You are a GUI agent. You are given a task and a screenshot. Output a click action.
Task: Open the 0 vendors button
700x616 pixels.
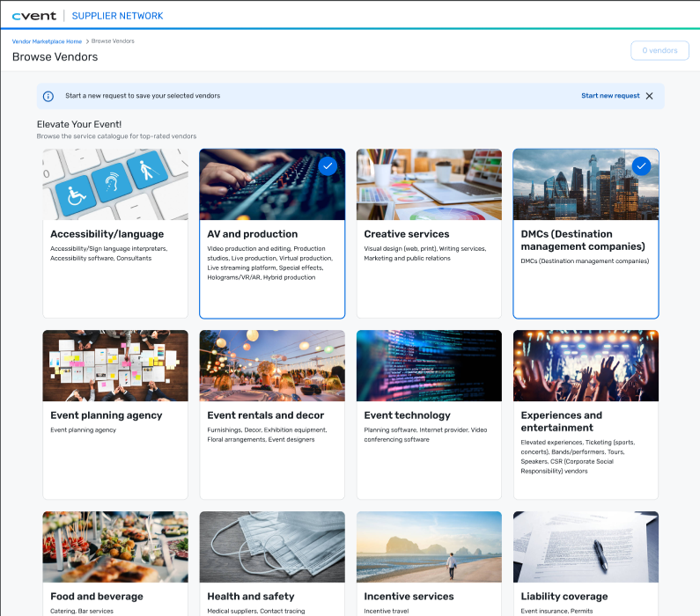pos(659,50)
